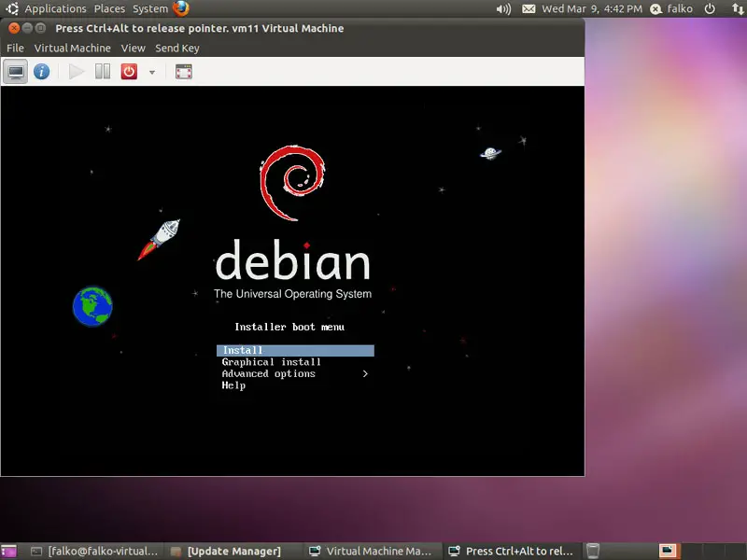Switch to Virtual Machine Manager taskbar item
Image resolution: width=747 pixels, height=560 pixels.
(370, 551)
